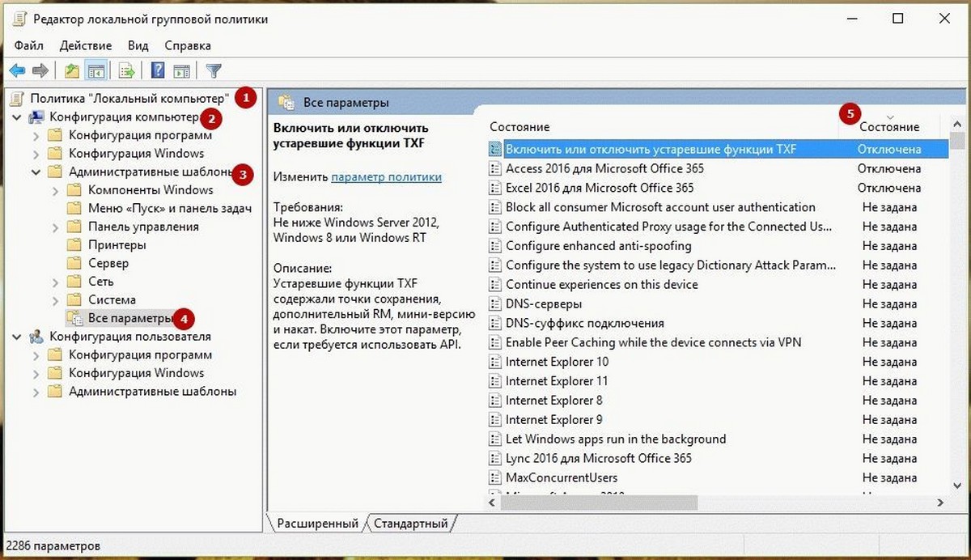Switch to the Расширенный tab
Screen dimensions: 971x560
[x=317, y=524]
